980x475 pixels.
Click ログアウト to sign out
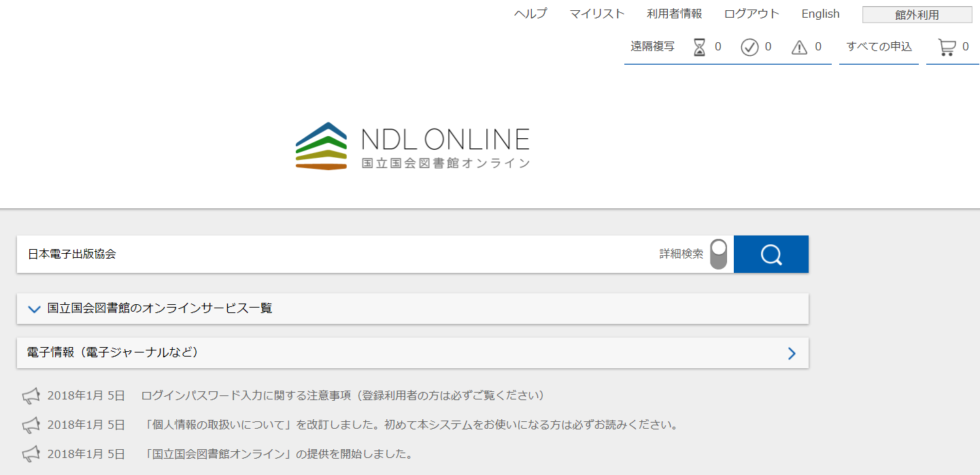751,14
